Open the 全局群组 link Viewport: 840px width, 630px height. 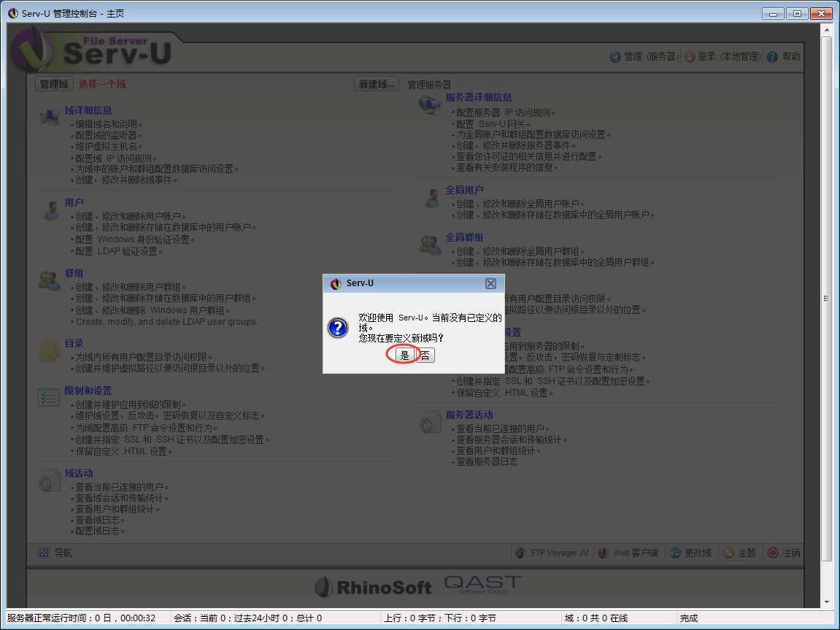click(464, 237)
